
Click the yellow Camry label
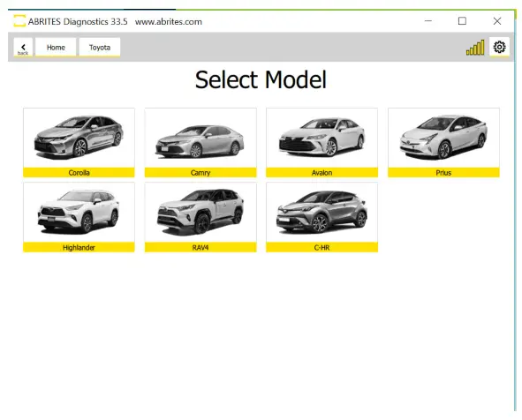[x=200, y=173]
